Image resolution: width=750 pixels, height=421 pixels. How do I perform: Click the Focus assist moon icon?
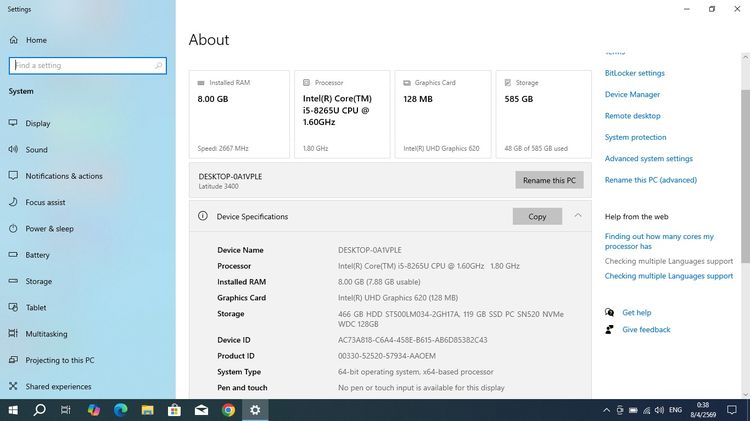(13, 202)
